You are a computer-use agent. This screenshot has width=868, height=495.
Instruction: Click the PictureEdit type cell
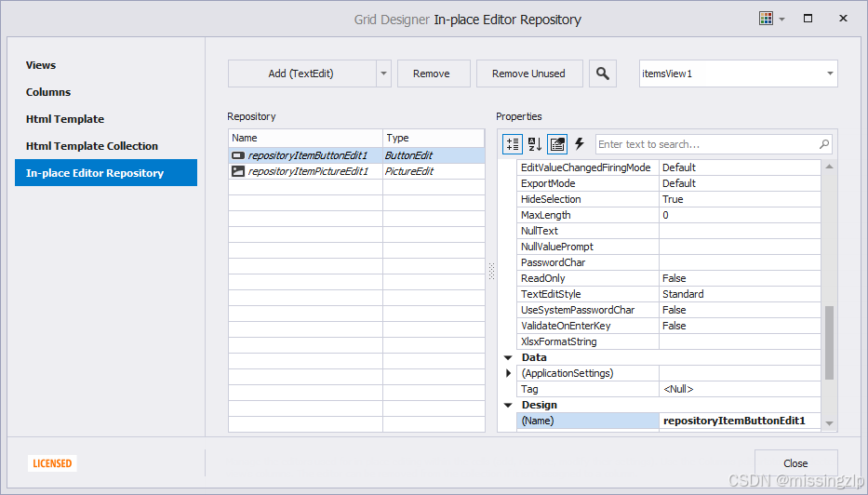tap(434, 171)
